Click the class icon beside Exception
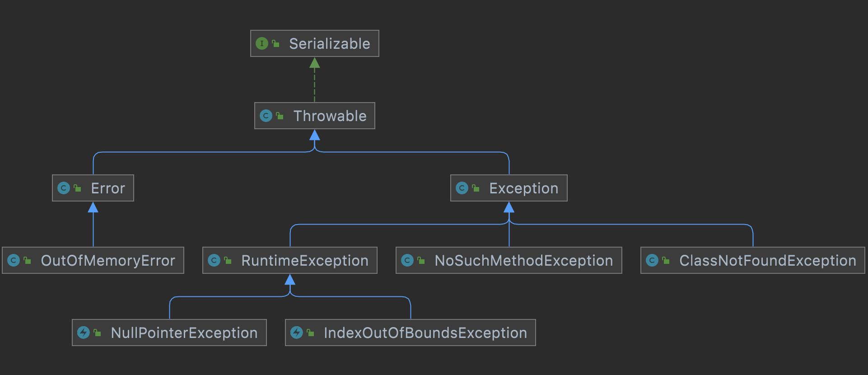 pos(462,188)
